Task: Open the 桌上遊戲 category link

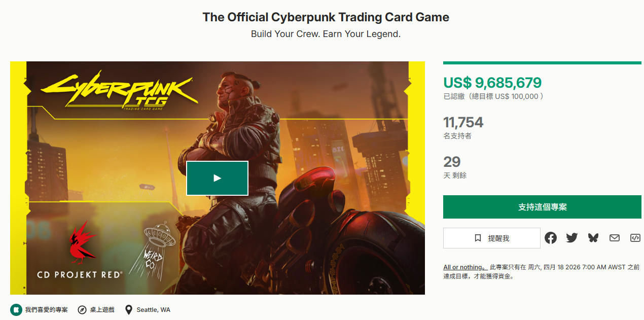Action: 101,309
